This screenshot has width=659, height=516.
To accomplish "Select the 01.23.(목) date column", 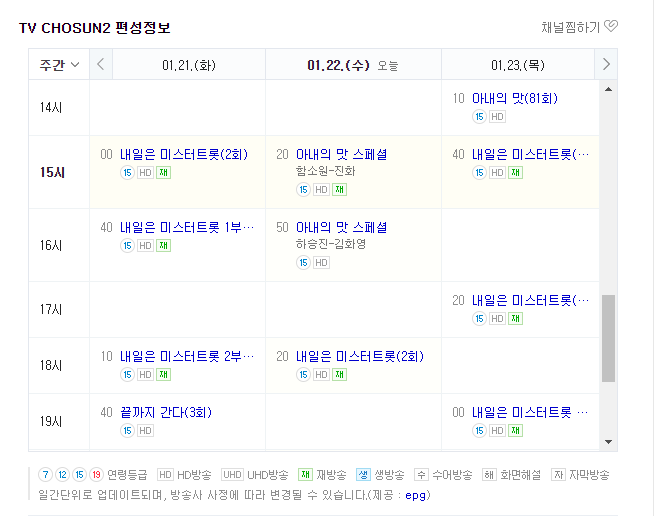I will point(517,65).
